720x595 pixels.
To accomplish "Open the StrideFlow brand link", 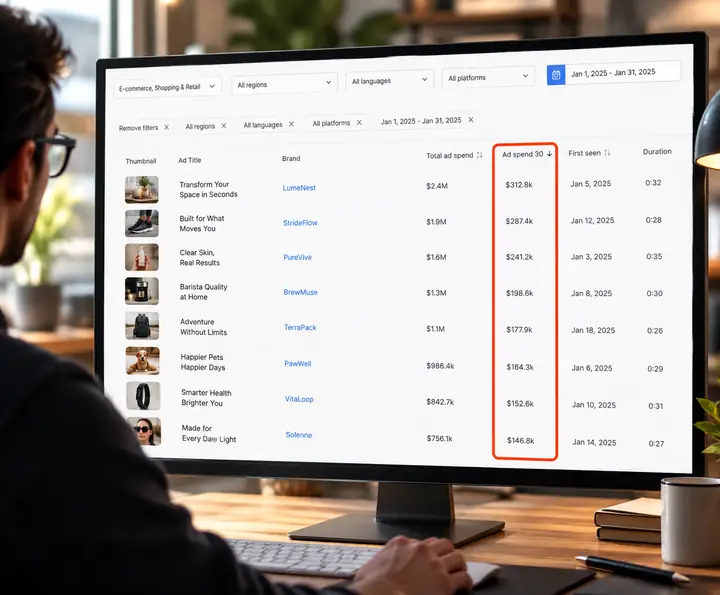I will (x=300, y=223).
